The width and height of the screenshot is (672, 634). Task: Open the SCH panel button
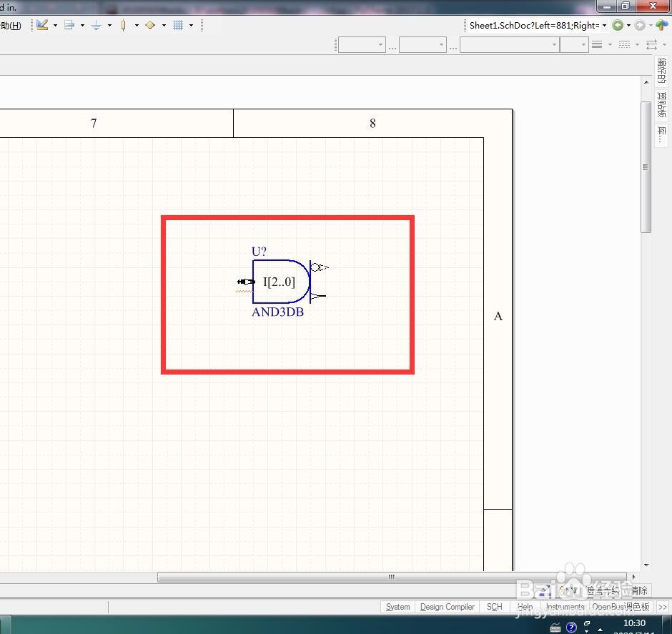(494, 607)
